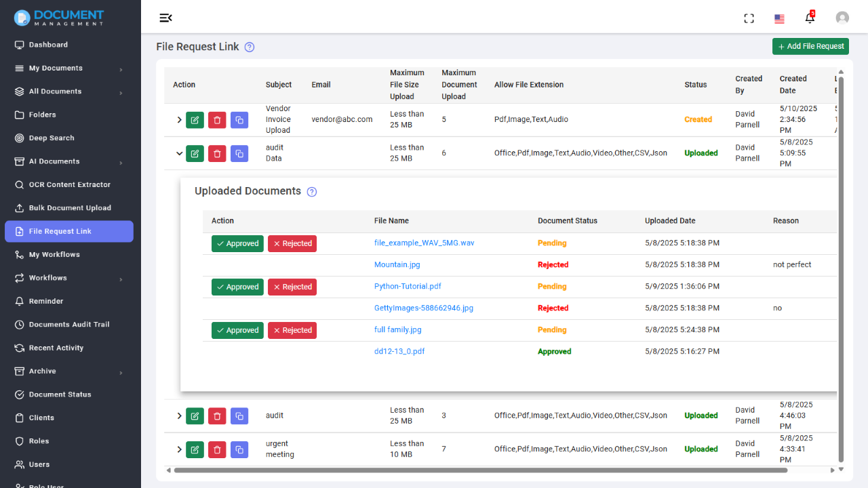Image resolution: width=868 pixels, height=488 pixels.
Task: Open the notification bell
Action: tap(810, 18)
